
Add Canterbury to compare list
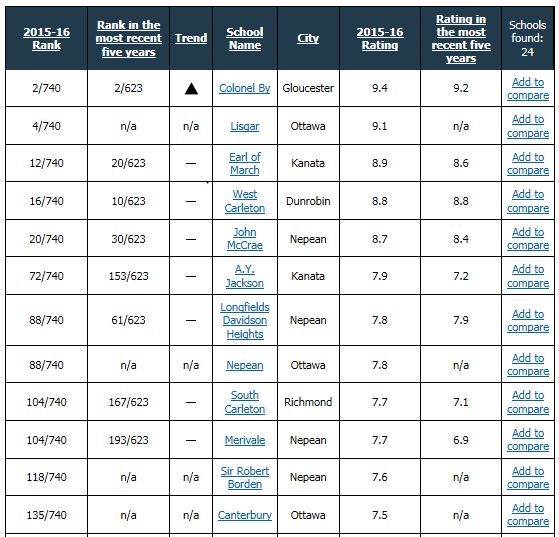[x=528, y=515]
